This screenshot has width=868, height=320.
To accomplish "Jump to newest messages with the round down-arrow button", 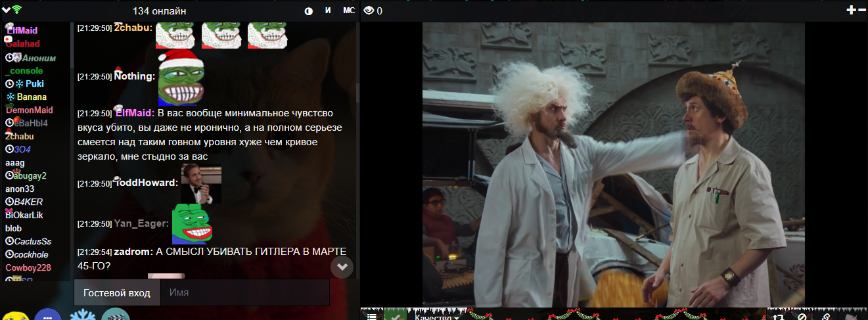I will 342,267.
